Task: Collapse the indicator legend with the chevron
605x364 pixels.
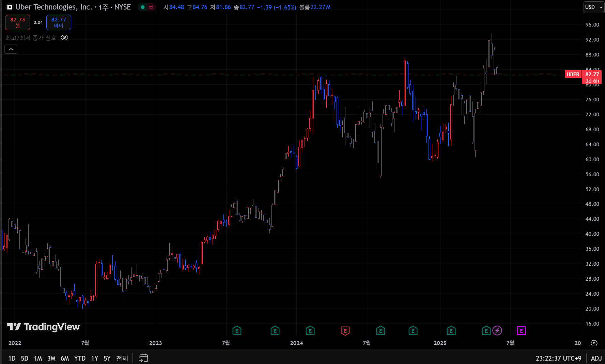Action: pyautogui.click(x=11, y=49)
